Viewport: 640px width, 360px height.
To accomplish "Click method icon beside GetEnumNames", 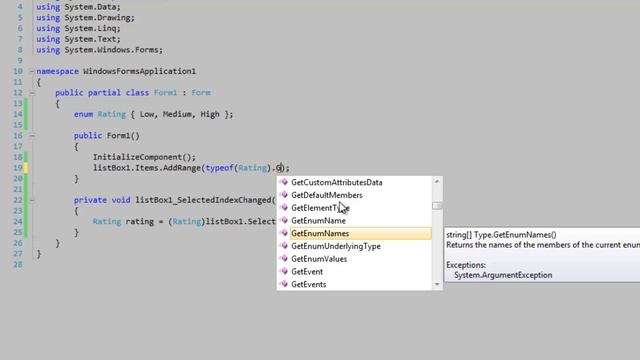I will (284, 233).
